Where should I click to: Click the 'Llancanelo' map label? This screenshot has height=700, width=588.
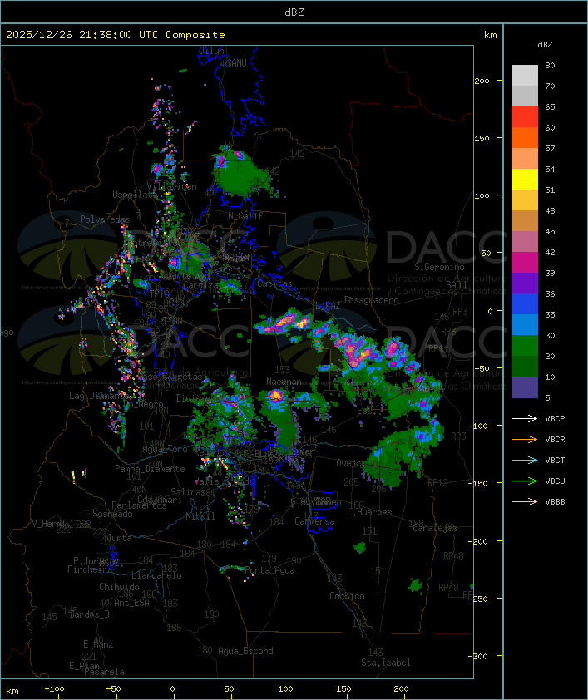coord(156,575)
